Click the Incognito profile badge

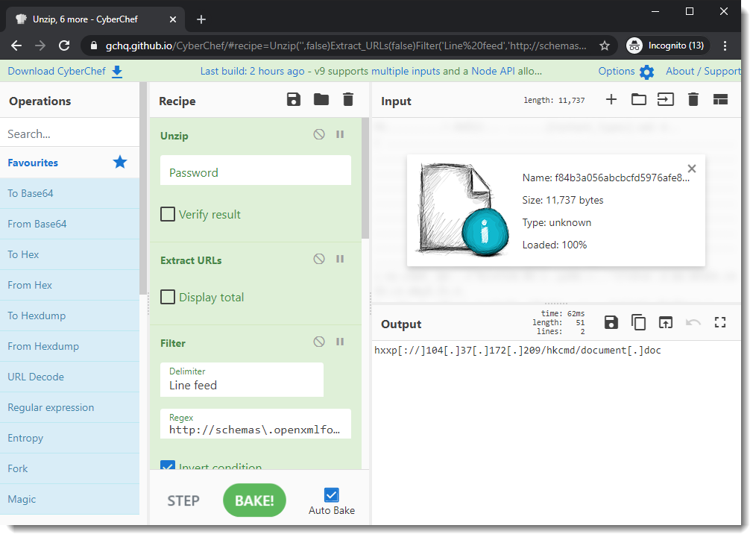point(668,45)
